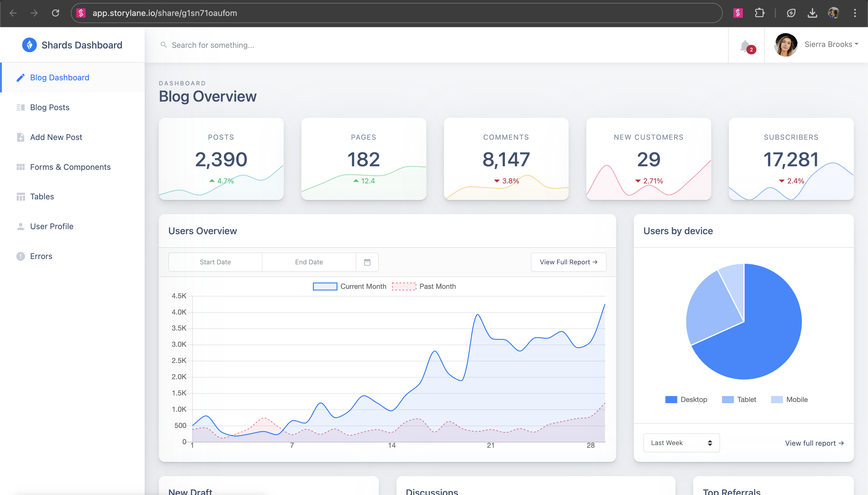Click the search magnifier icon
868x495 pixels.
point(164,45)
